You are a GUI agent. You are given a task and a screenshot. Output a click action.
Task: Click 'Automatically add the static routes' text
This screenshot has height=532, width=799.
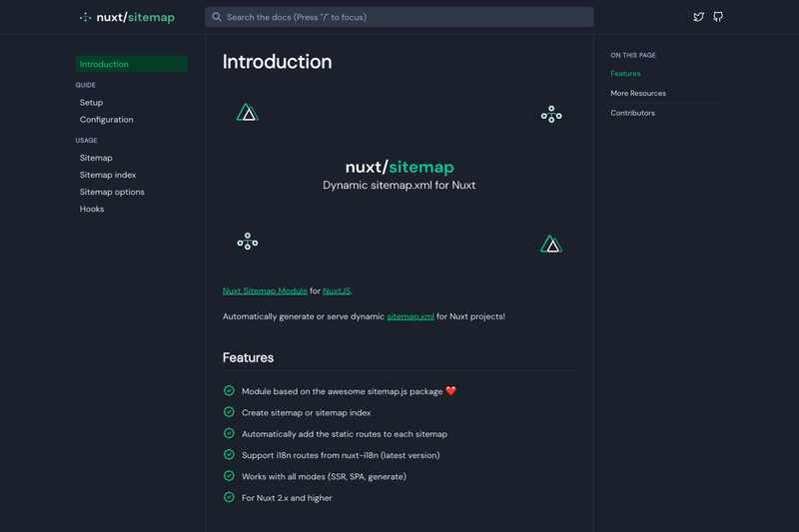point(312,434)
